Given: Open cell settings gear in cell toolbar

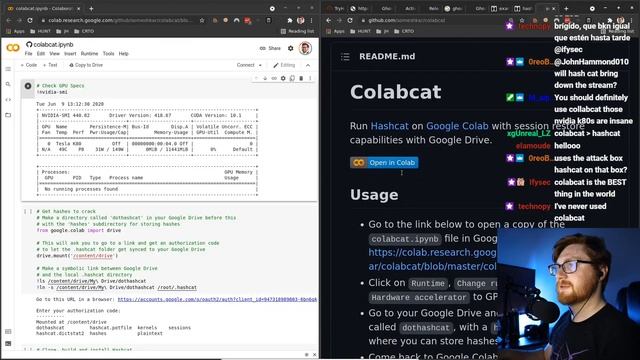Looking at the screenshot, I should tap(283, 78).
